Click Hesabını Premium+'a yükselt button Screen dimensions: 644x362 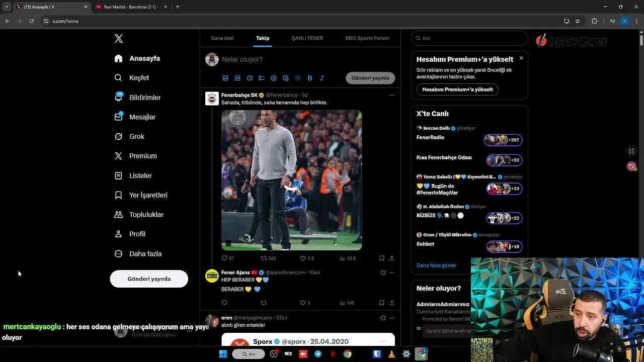point(457,89)
